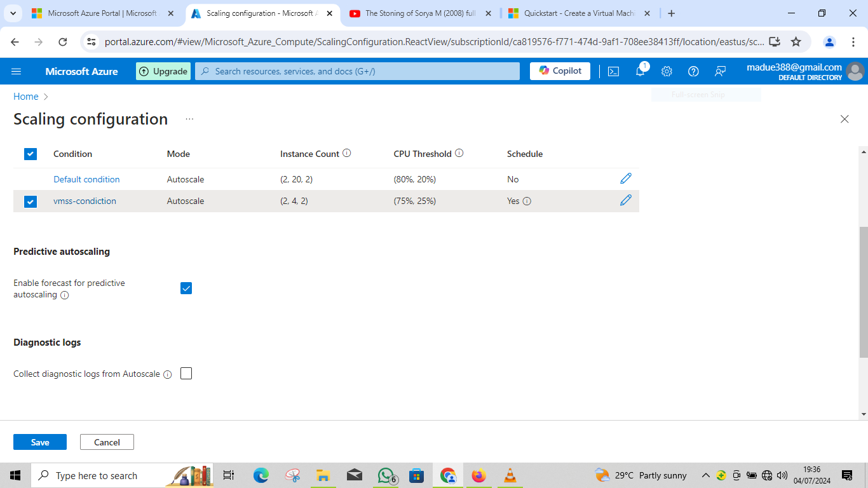The height and width of the screenshot is (488, 868).
Task: Enable Collect diagnostic logs from Autoscale
Action: [186, 374]
